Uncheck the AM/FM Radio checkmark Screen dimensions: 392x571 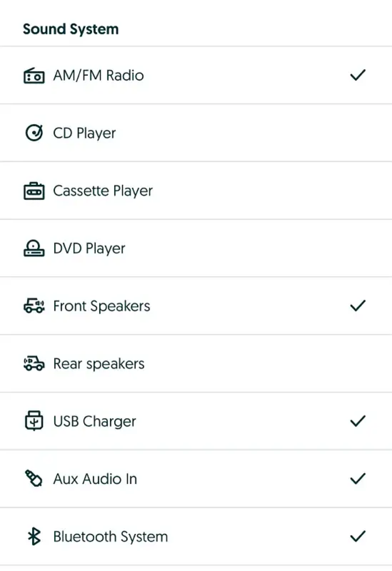[x=358, y=75]
